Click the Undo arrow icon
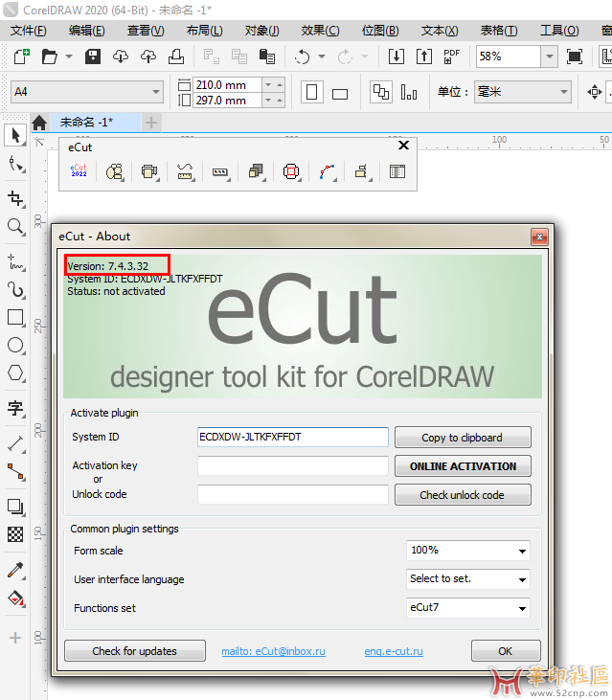612x700 pixels. pyautogui.click(x=303, y=56)
